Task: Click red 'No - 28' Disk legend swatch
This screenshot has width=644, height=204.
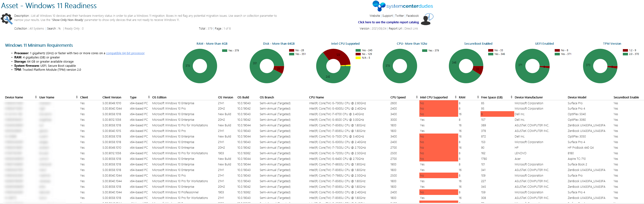Action: click(291, 50)
